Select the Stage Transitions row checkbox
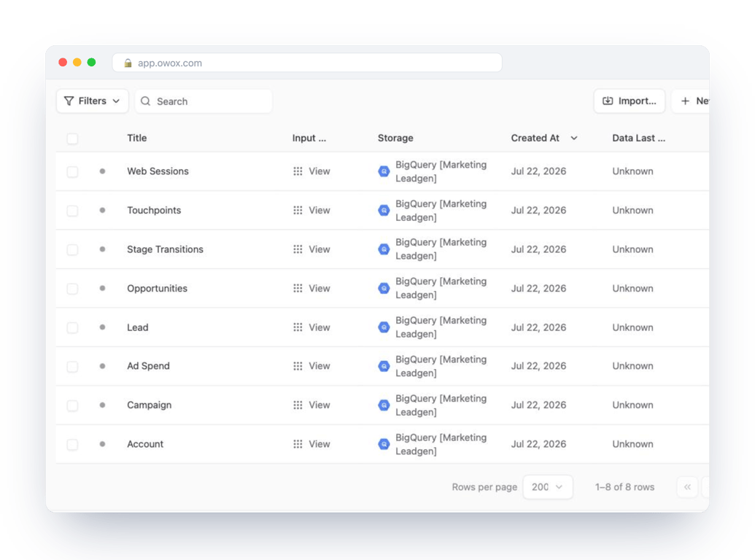Image resolution: width=755 pixels, height=560 pixels. (72, 249)
